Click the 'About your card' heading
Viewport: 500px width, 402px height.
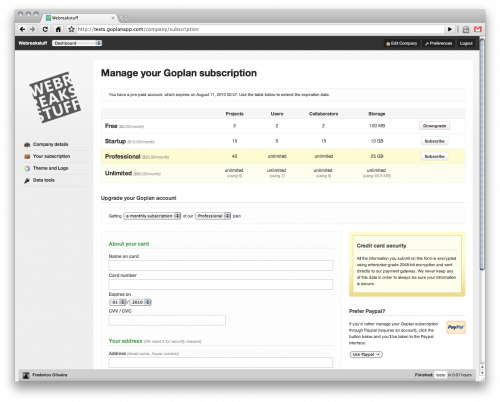(x=129, y=244)
